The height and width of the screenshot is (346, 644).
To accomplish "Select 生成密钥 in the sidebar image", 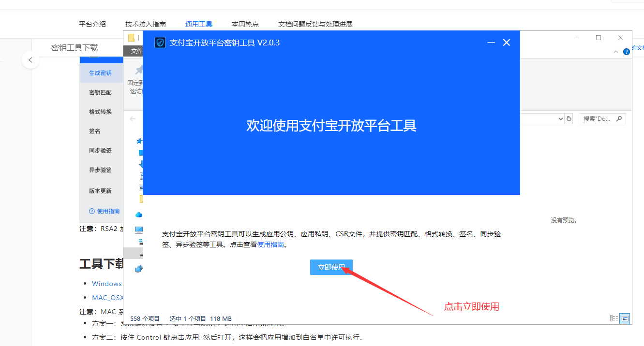I will [x=101, y=73].
